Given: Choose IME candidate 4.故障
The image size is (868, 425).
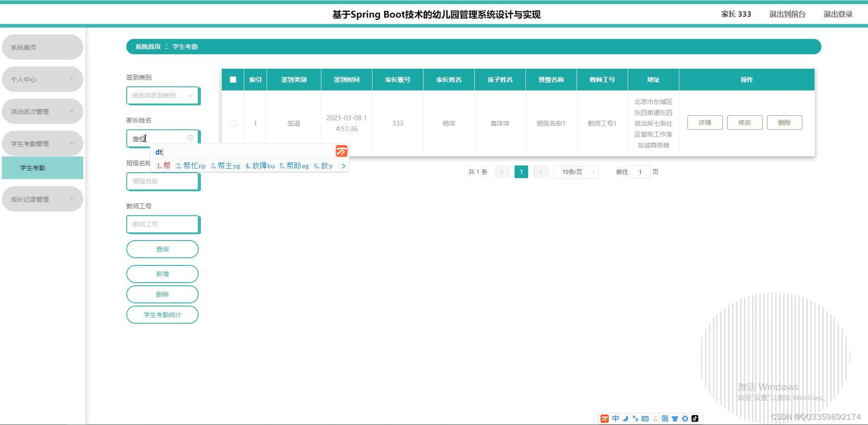Looking at the screenshot, I should click(260, 166).
